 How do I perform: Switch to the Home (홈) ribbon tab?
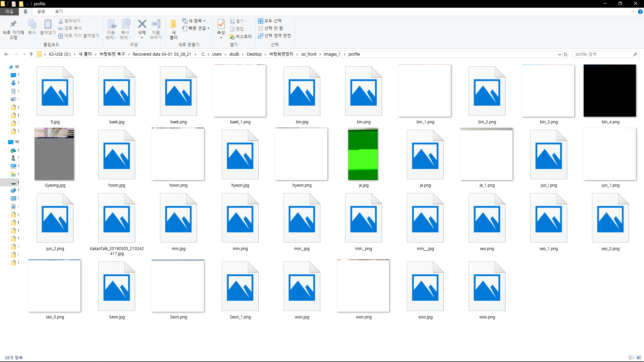click(x=25, y=11)
